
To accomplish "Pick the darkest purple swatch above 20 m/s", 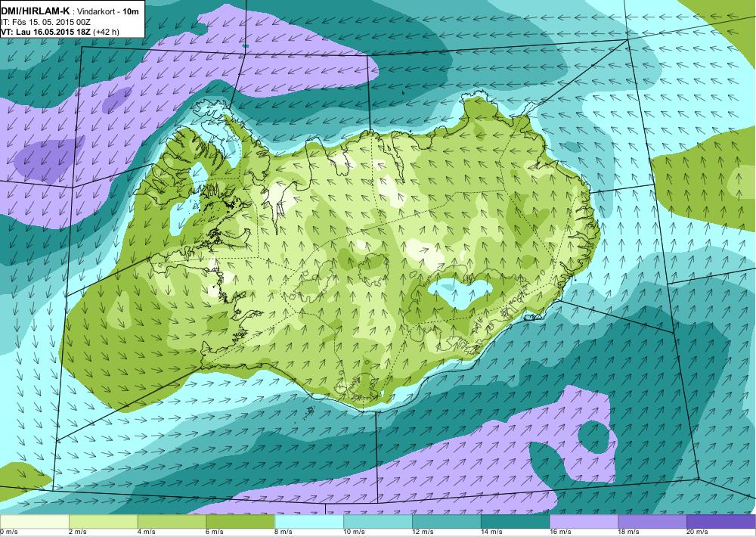I will tap(721, 522).
